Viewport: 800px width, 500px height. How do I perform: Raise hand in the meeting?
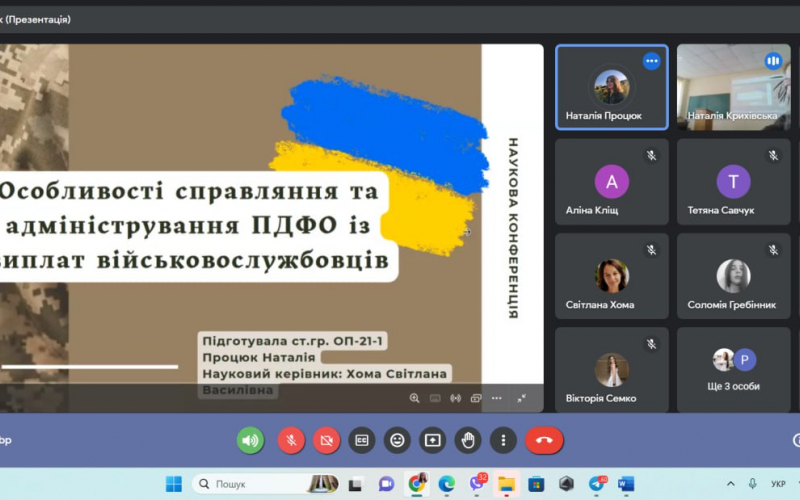point(467,440)
